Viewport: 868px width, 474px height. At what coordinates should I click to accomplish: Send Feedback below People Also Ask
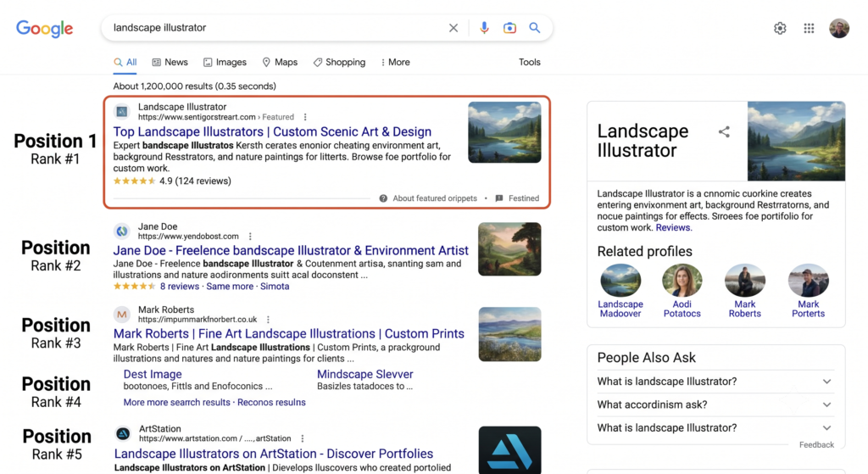coord(816,444)
